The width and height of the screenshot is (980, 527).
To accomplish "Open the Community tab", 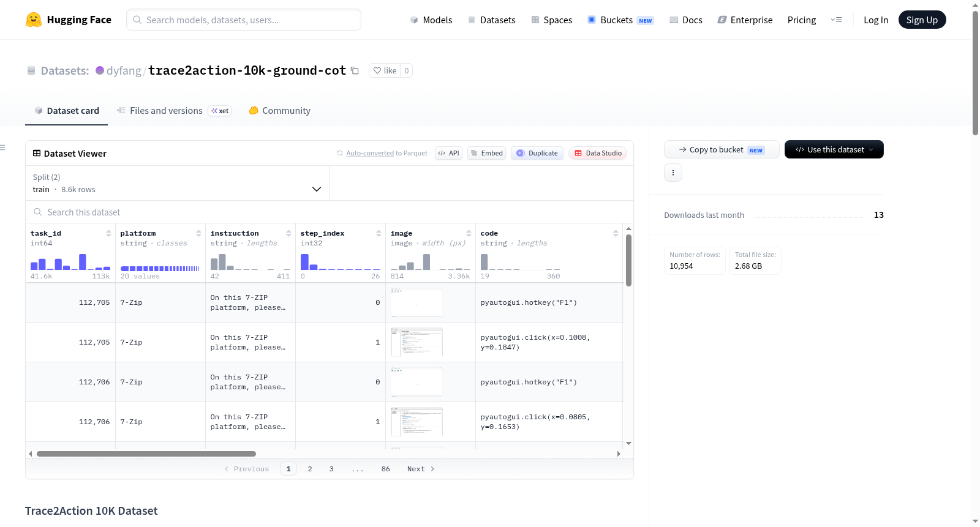I will coord(280,111).
